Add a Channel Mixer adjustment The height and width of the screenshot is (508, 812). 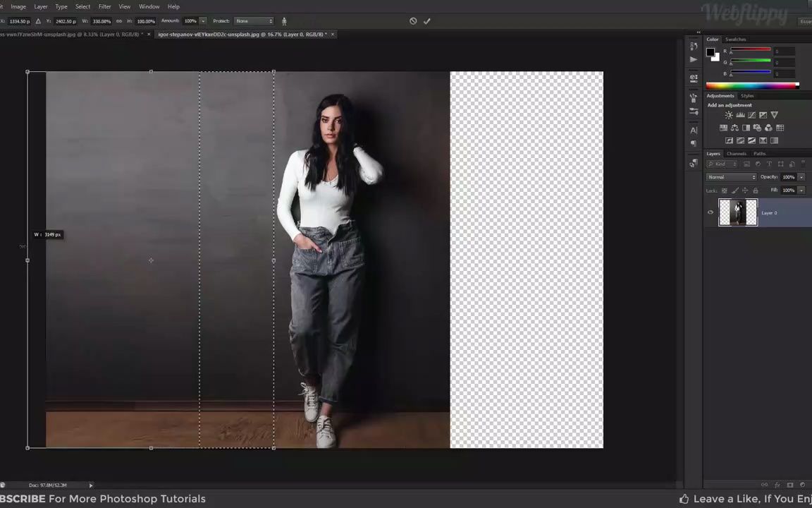(x=768, y=128)
